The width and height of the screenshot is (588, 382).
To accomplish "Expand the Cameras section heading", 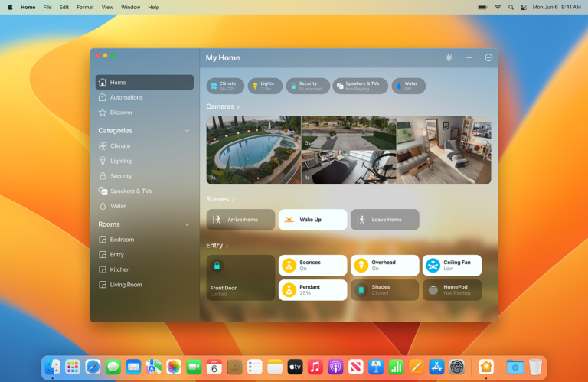I will 223,106.
